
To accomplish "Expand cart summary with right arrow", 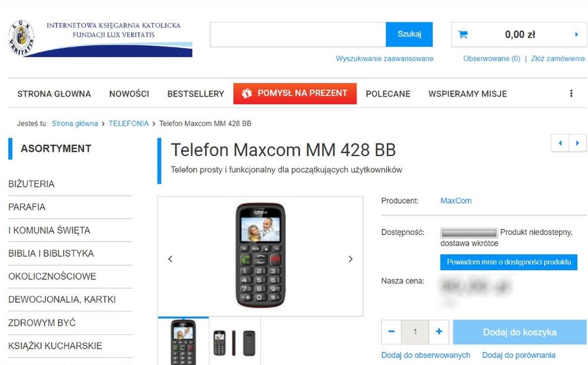I will (576, 35).
